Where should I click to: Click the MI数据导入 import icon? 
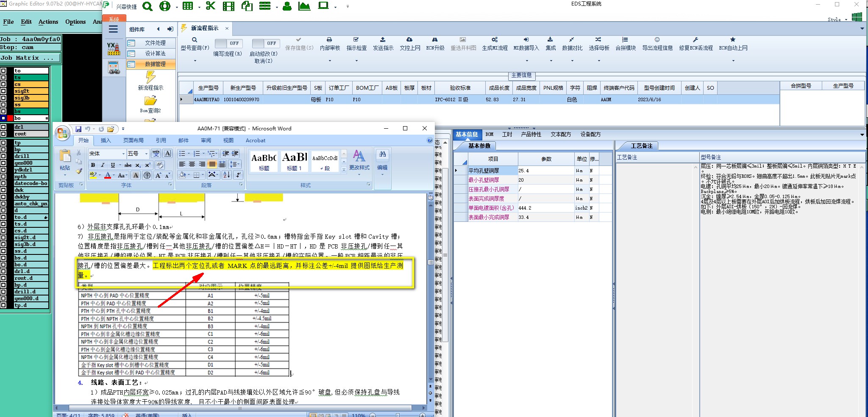(526, 39)
